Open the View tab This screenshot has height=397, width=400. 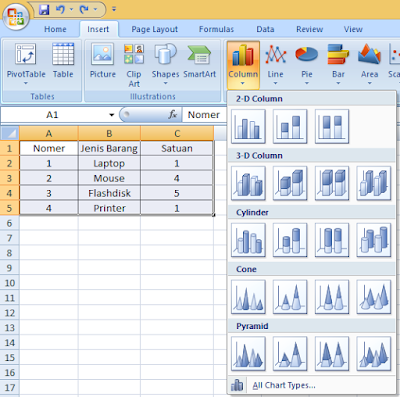click(353, 29)
